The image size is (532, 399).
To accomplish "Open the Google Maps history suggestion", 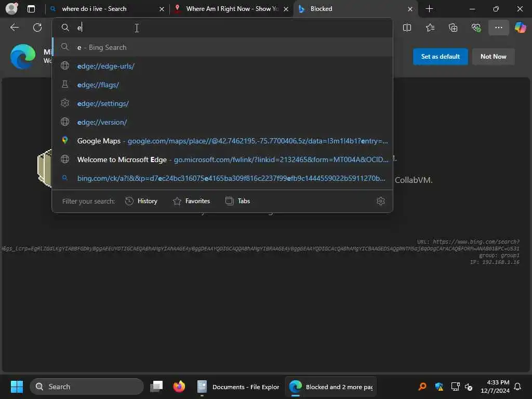I will click(222, 141).
